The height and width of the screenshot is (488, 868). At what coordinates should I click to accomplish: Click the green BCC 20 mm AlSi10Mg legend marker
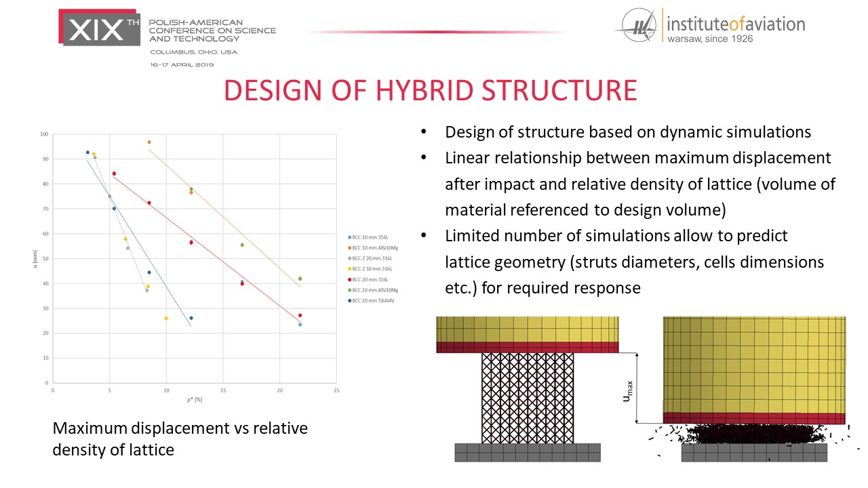349,290
